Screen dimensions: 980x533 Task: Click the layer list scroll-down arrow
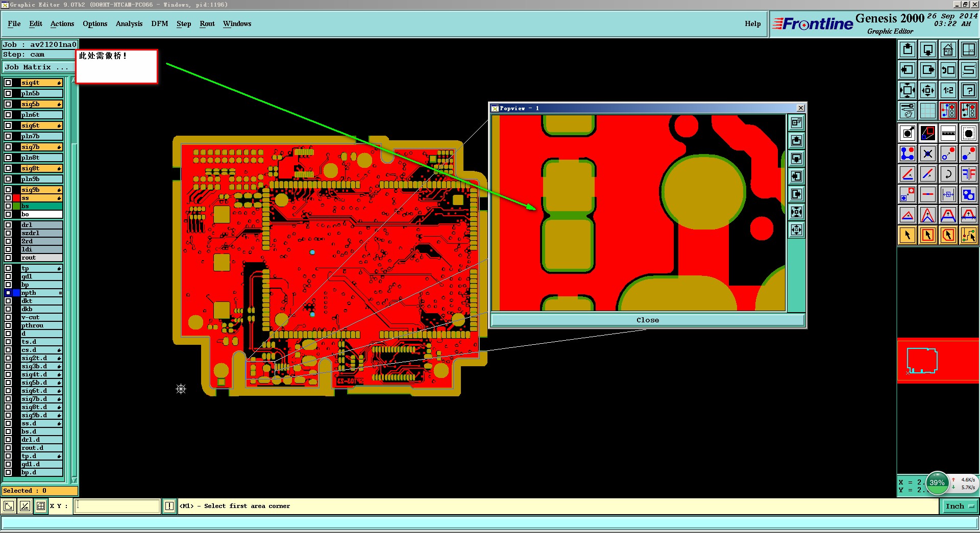[x=74, y=480]
